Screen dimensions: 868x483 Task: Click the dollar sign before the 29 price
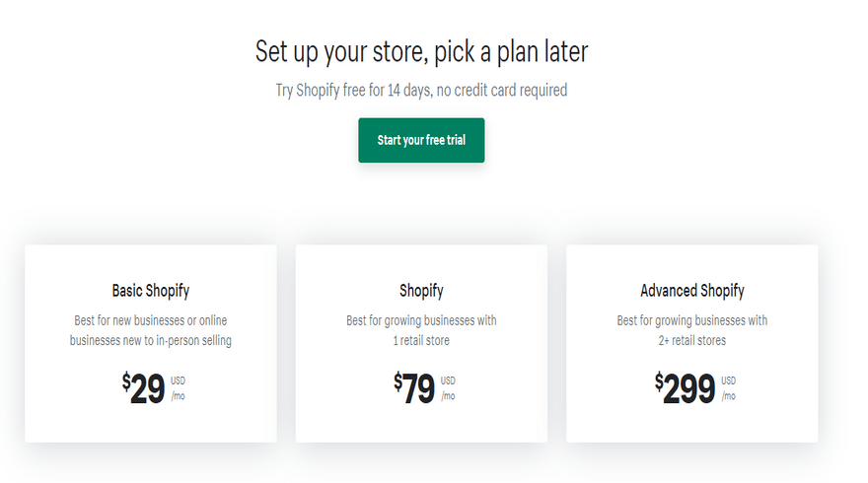coord(126,380)
